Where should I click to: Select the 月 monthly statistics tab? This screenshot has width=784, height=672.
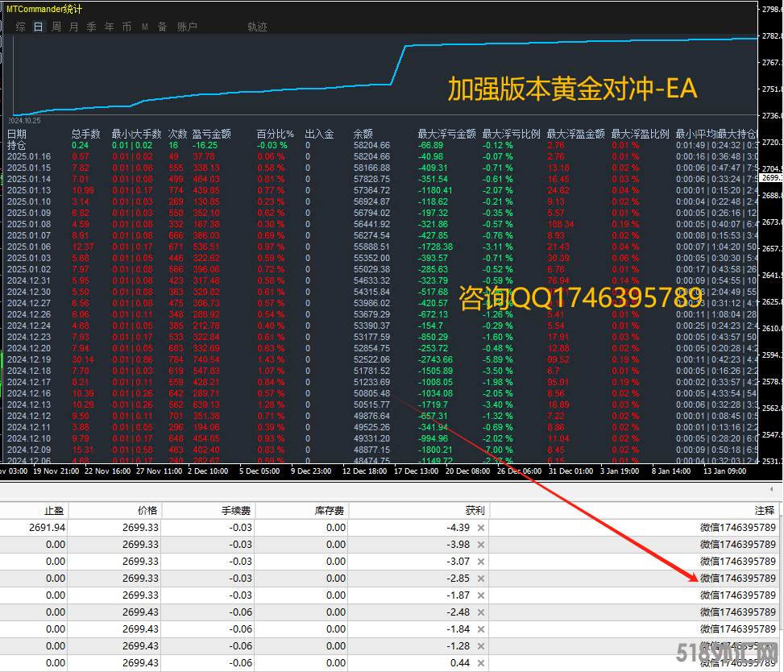74,27
